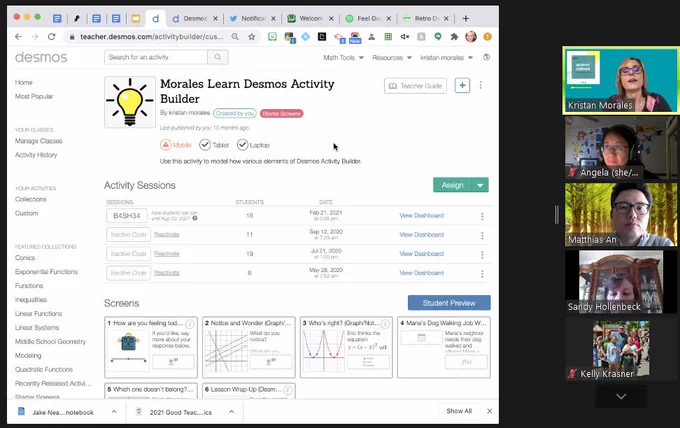This screenshot has width=680, height=428.
Task: Open Manage Classes
Action: point(39,141)
